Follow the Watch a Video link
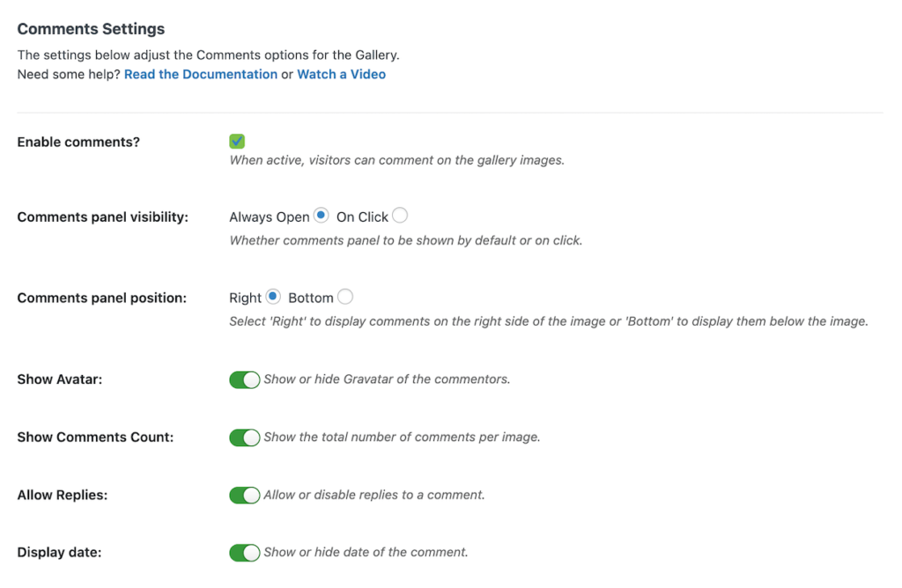 341,74
